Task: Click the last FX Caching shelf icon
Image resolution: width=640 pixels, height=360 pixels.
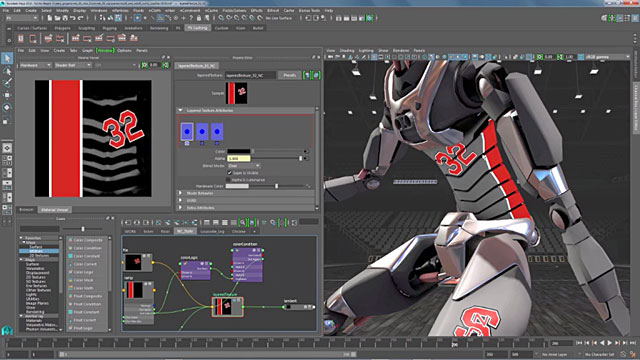Action: click(x=133, y=38)
